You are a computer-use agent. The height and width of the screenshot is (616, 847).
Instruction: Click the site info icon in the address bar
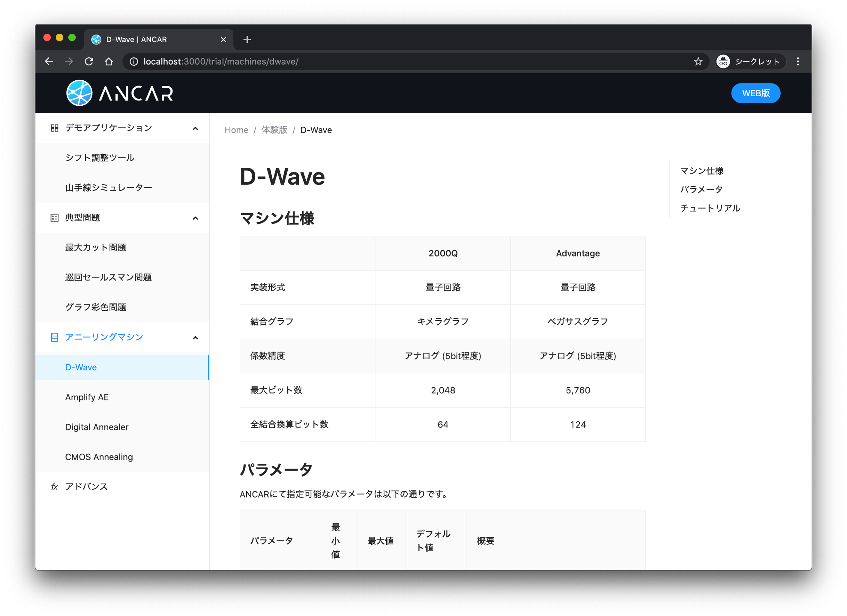[x=134, y=62]
